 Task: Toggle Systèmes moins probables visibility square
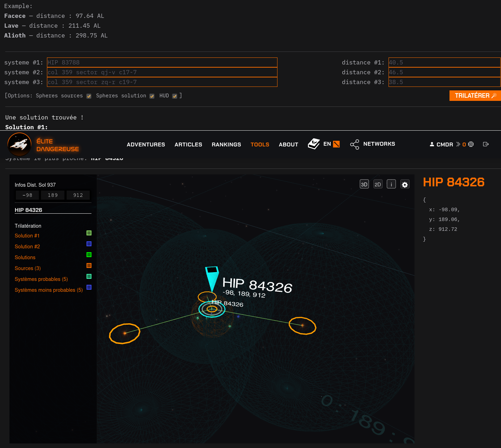click(x=89, y=287)
